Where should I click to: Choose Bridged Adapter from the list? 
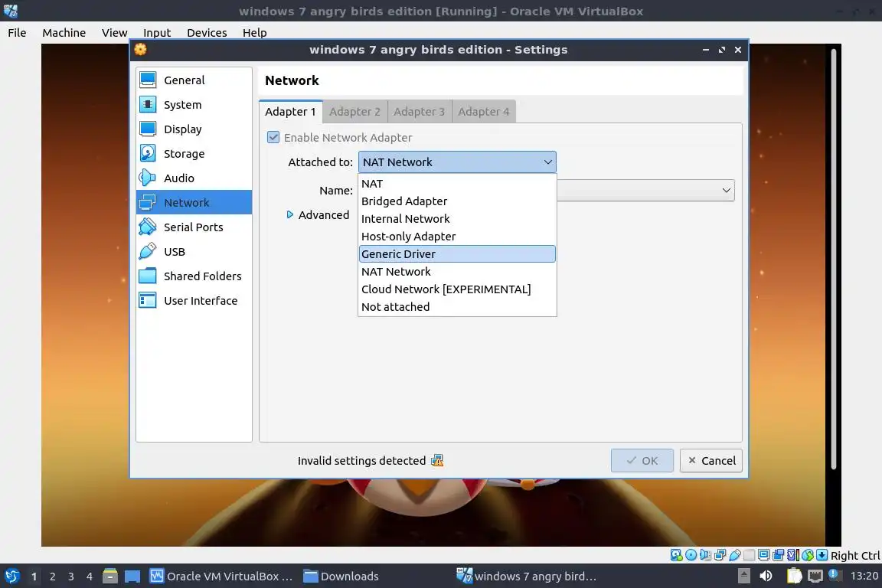point(457,201)
